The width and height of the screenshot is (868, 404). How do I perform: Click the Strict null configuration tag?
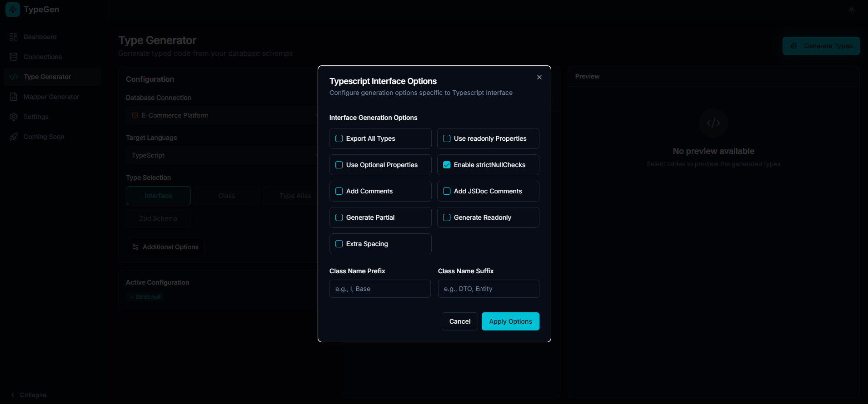(x=145, y=297)
